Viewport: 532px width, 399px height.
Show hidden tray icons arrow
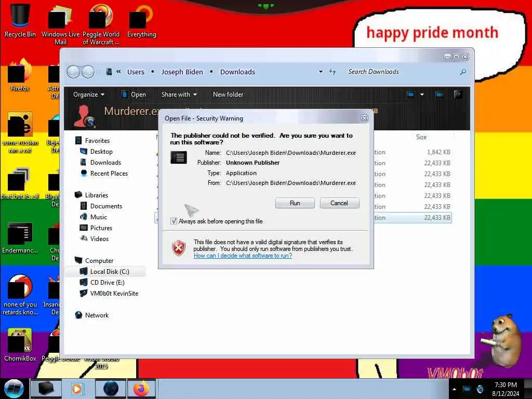coord(454,389)
